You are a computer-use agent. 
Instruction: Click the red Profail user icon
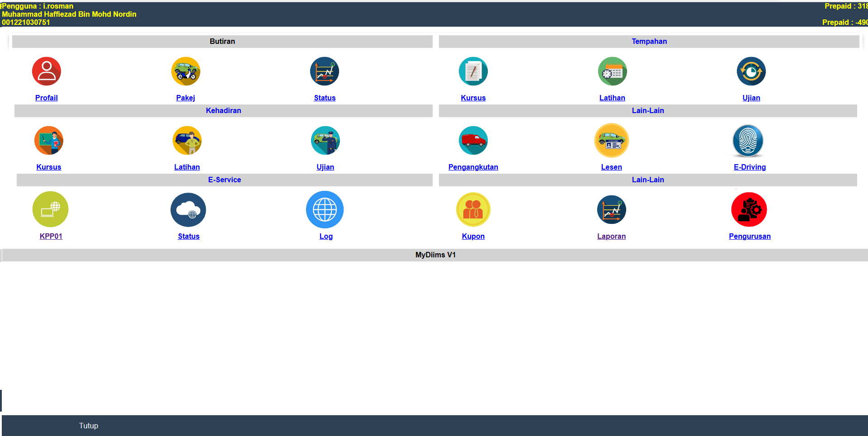tap(47, 71)
